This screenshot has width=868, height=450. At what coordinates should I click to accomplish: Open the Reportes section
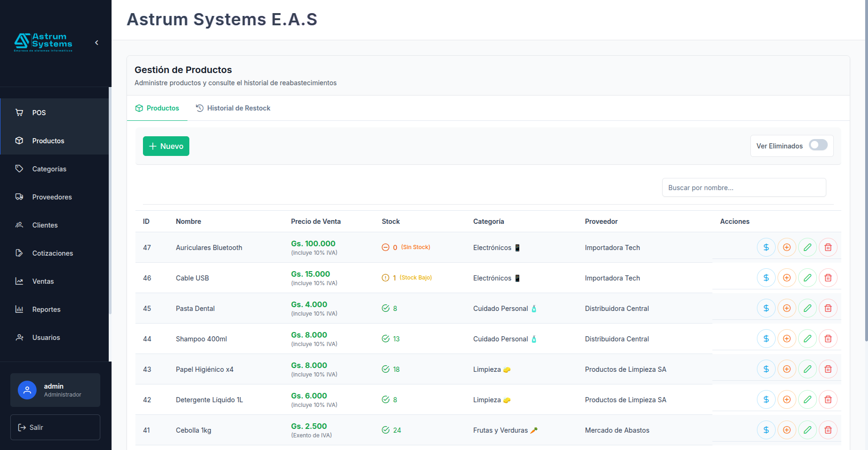click(x=46, y=310)
